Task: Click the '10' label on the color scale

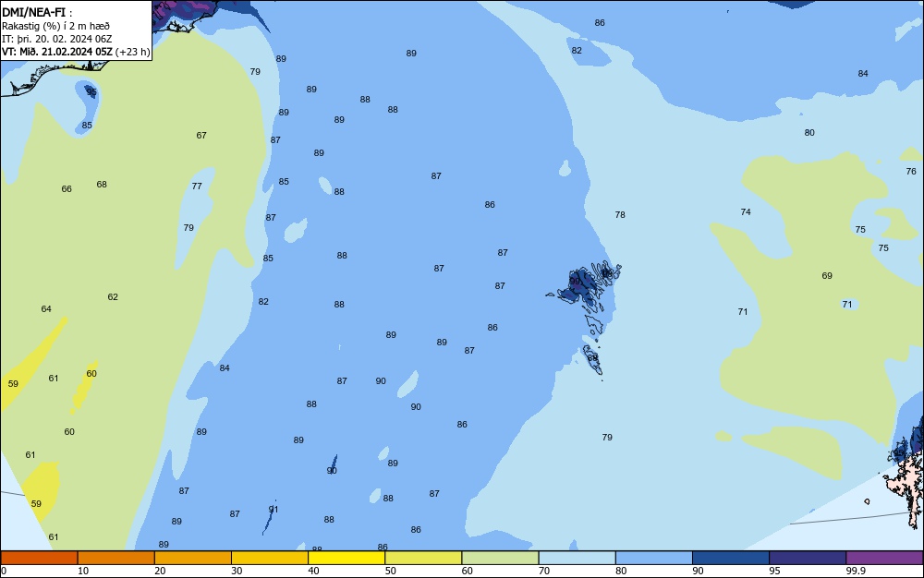Action: point(83,571)
